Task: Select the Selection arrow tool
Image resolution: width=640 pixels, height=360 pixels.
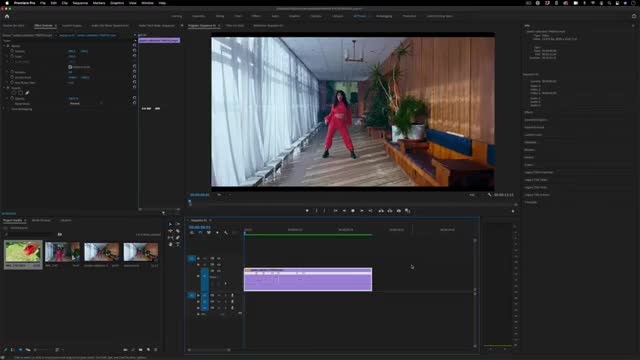Action: 171,224
